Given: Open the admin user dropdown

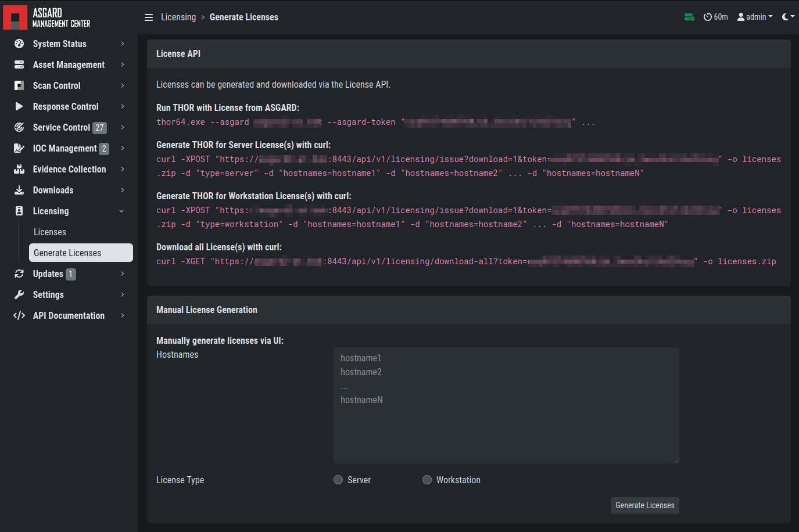Looking at the screenshot, I should [x=755, y=17].
